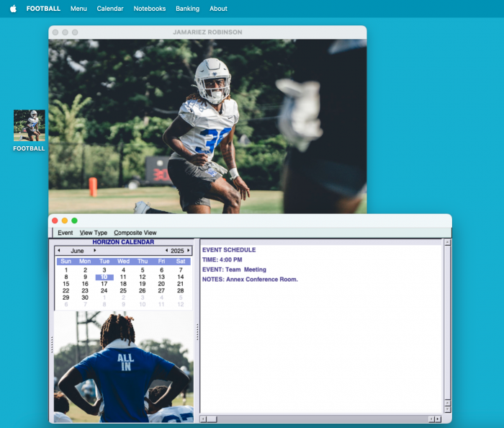Click the scroll down arrow of event panel
Screen dimensions: 504x428
pos(447,409)
